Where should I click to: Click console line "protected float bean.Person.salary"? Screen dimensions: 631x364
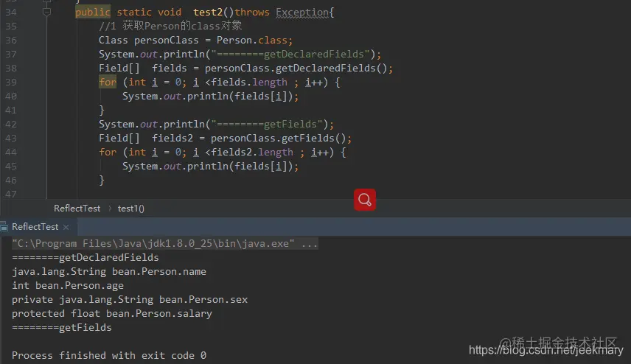point(112,314)
